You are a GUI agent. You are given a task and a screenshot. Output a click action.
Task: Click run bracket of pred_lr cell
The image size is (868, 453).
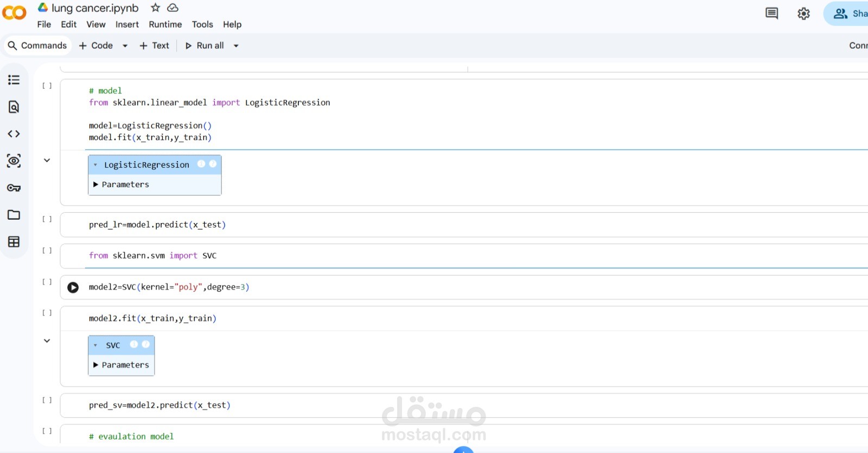pos(47,219)
